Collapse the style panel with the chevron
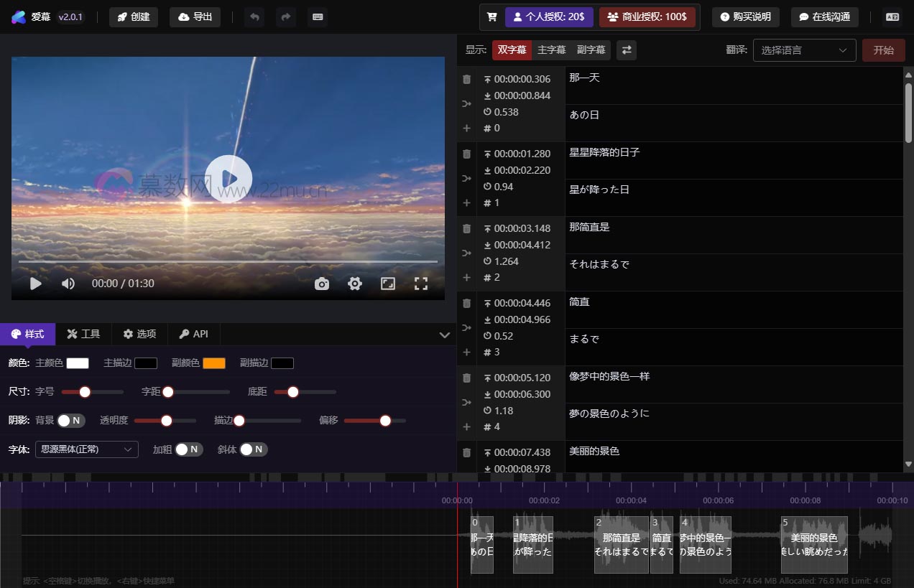 point(444,334)
